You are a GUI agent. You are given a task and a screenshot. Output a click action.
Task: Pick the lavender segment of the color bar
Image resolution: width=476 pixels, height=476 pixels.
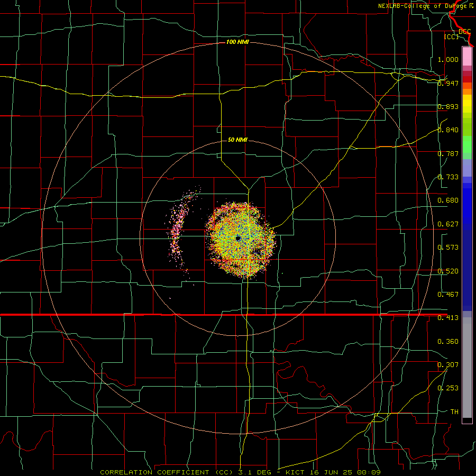click(467, 168)
